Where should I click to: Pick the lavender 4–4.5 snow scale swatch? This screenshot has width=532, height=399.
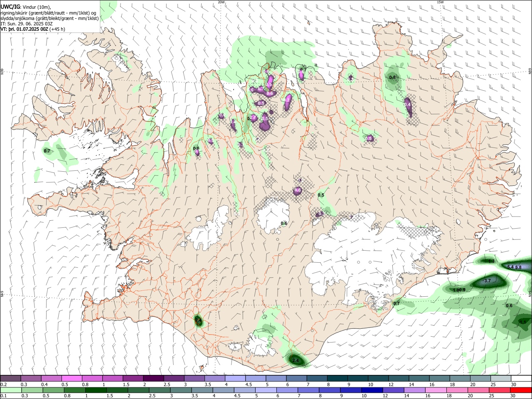(235, 378)
